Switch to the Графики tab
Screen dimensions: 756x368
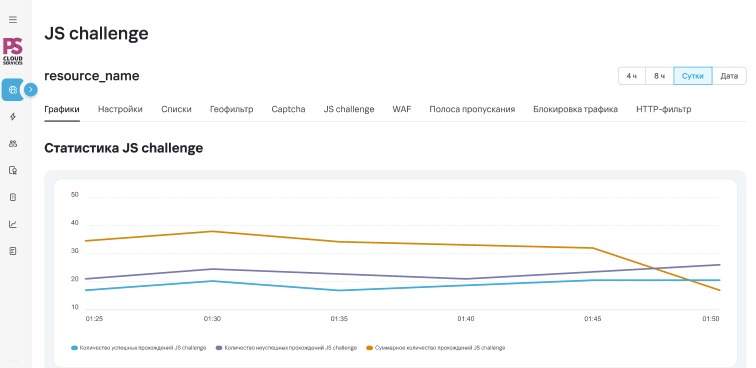62,109
